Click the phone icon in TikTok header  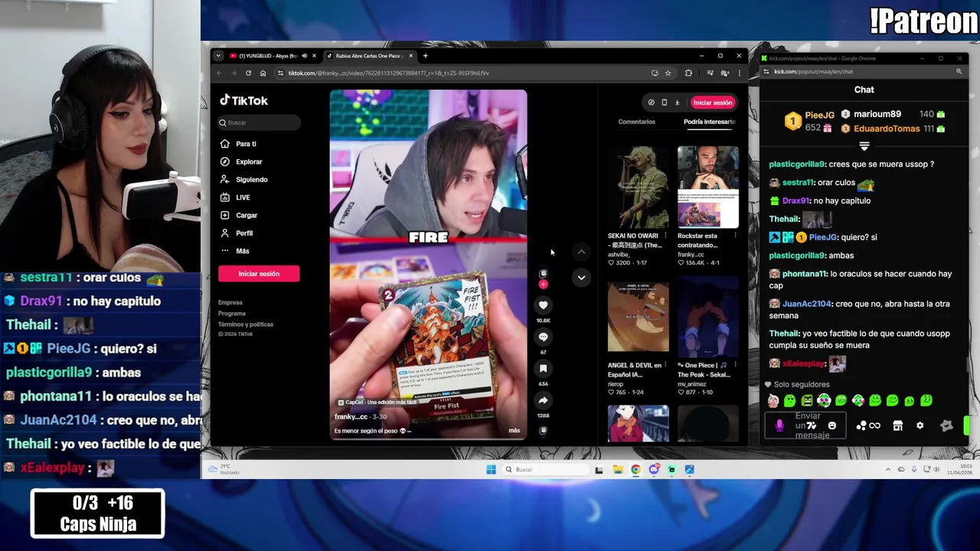664,103
